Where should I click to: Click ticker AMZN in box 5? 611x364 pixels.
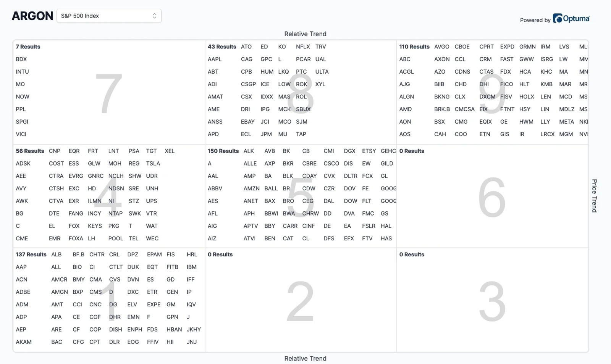tap(252, 188)
